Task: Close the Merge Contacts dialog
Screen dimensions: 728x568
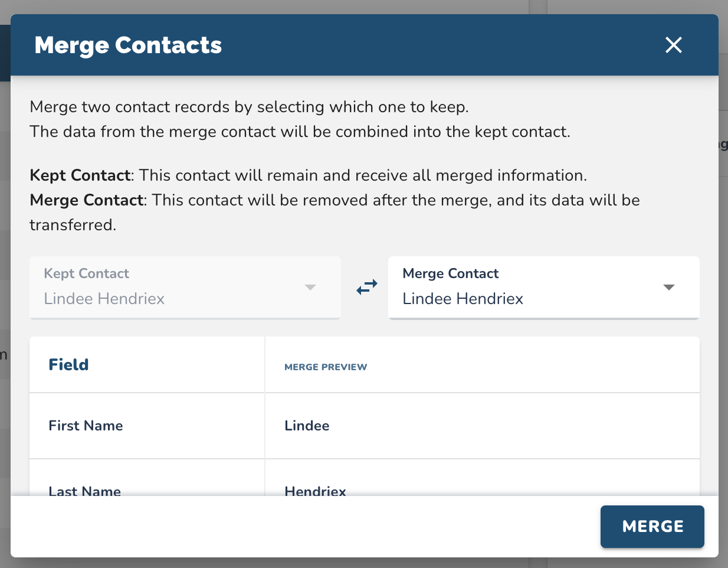Action: point(673,45)
